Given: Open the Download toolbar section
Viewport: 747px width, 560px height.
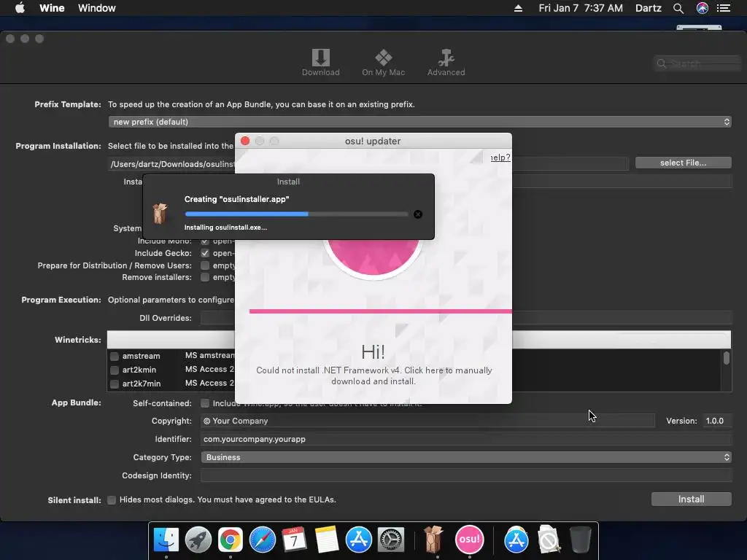Looking at the screenshot, I should click(x=321, y=63).
